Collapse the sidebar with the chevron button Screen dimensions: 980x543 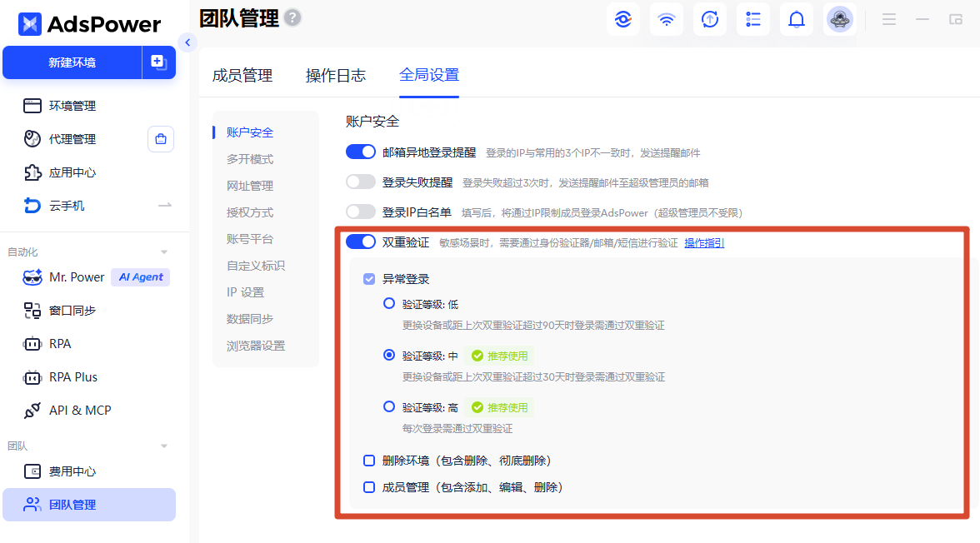tap(187, 42)
